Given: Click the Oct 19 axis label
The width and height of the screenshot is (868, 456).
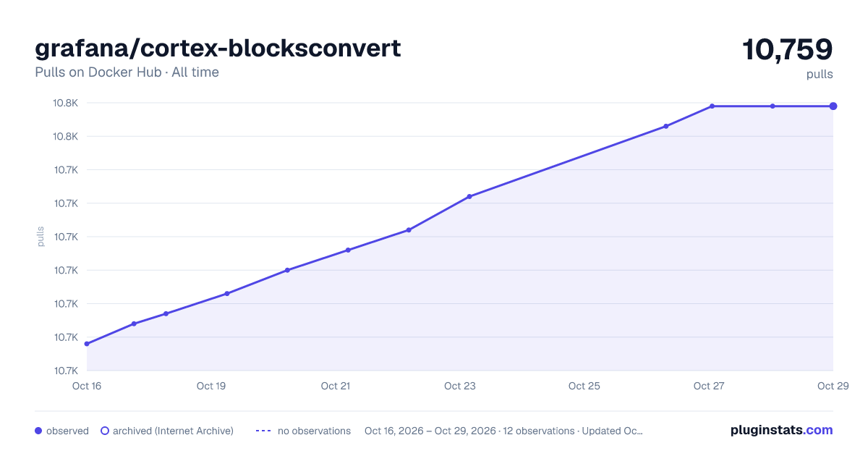Looking at the screenshot, I should (211, 386).
